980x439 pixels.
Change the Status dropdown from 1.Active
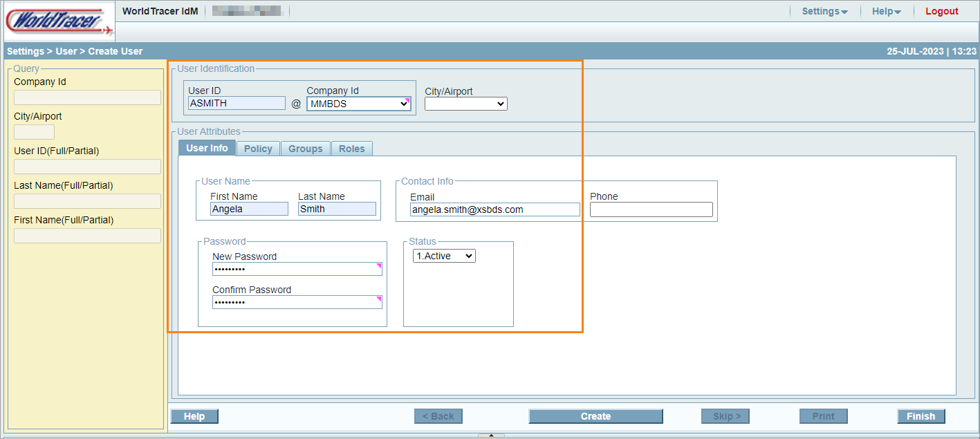[x=444, y=256]
